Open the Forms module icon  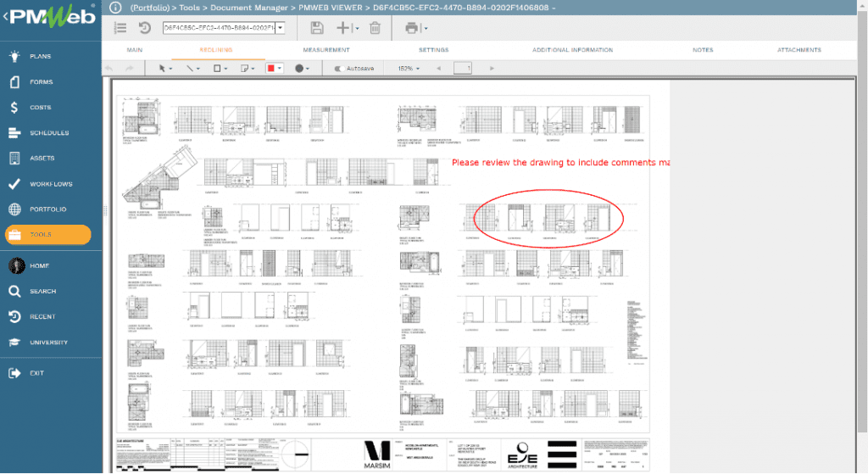click(15, 81)
